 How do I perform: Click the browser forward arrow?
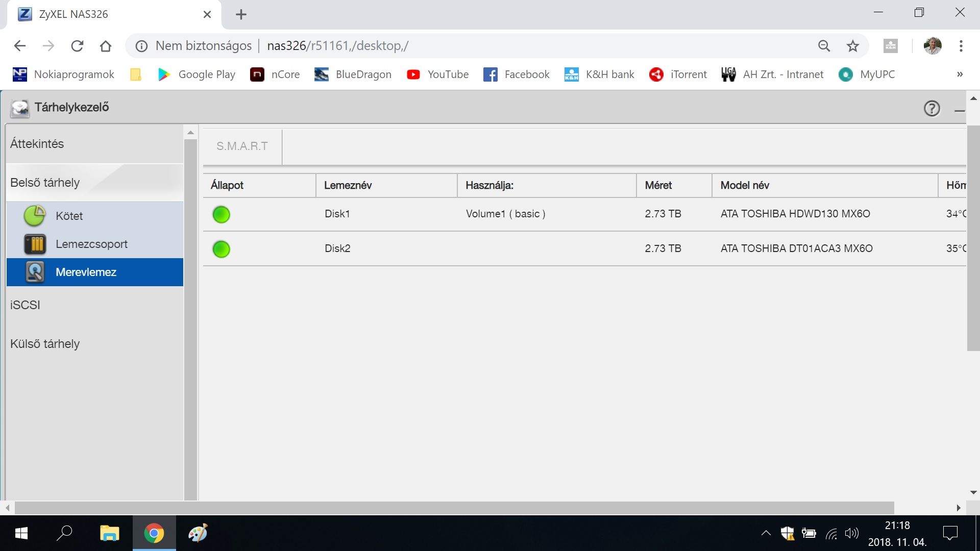48,46
